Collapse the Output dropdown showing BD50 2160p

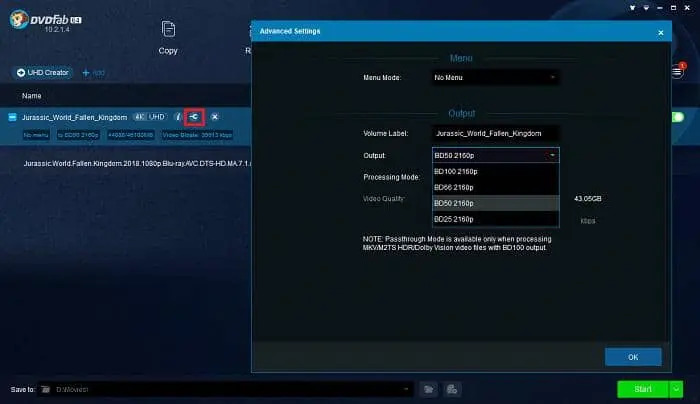(x=496, y=155)
